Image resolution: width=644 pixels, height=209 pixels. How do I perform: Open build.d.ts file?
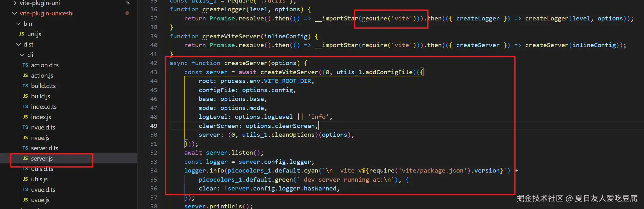[43, 86]
